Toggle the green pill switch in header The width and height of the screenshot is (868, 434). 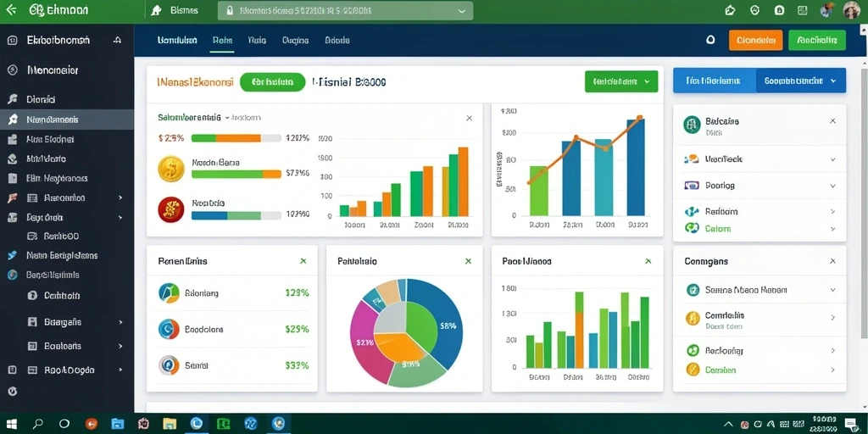tap(272, 82)
